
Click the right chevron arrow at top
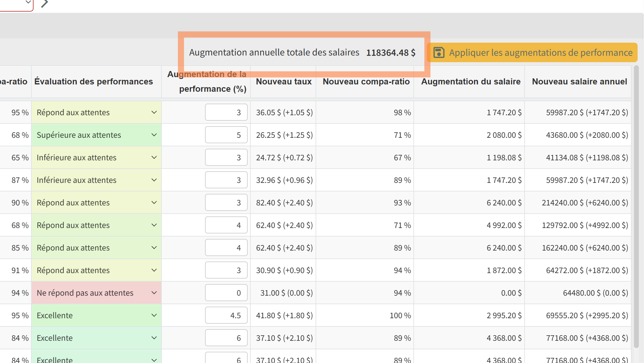[44, 3]
